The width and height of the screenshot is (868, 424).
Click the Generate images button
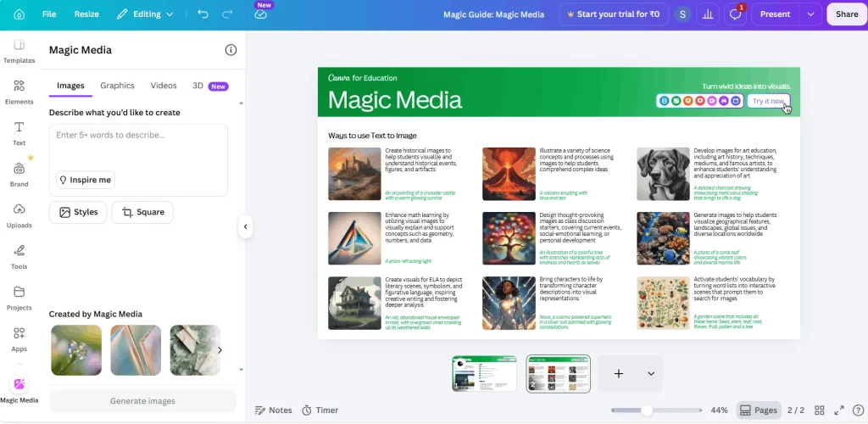142,401
